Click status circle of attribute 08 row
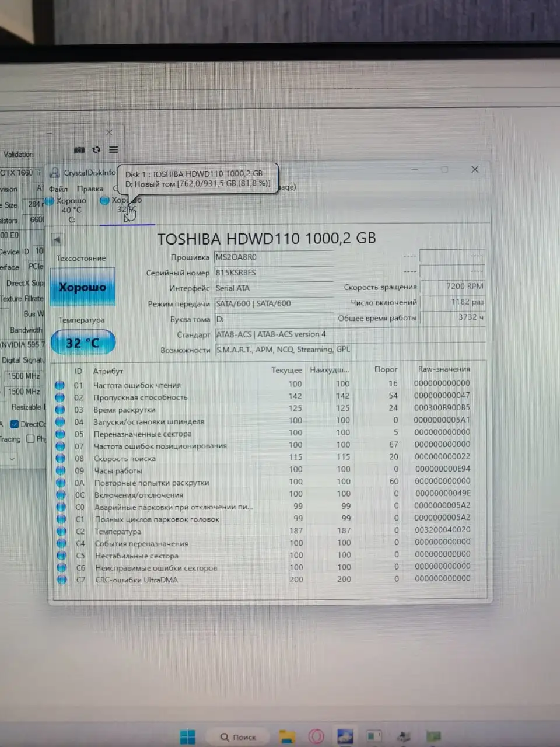 point(60,458)
